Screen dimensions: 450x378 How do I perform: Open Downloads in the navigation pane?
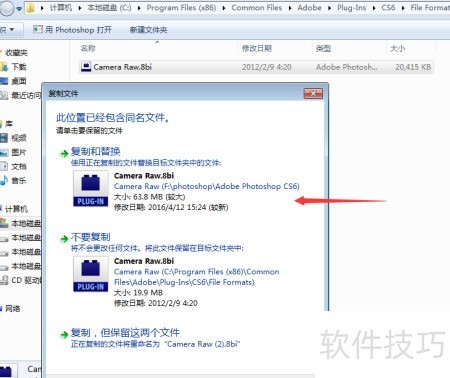(19, 67)
